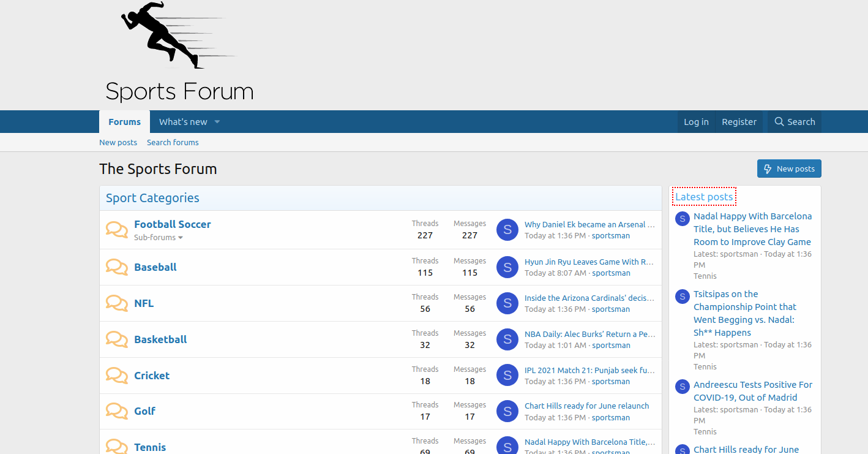Open Sport Categories heading link
Screen dimensions: 868x454
[x=152, y=198]
